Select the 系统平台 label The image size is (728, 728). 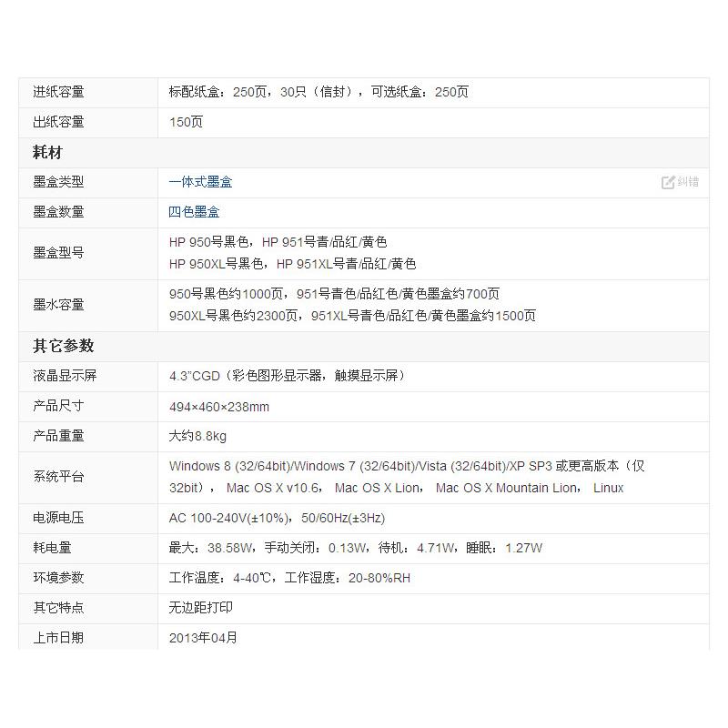[58, 477]
